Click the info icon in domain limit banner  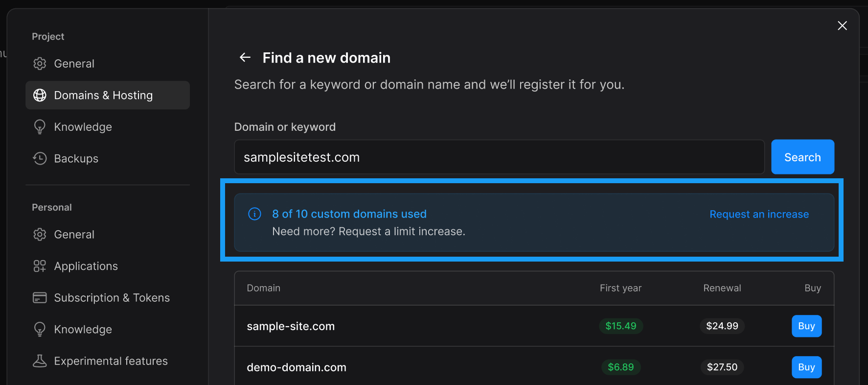254,214
